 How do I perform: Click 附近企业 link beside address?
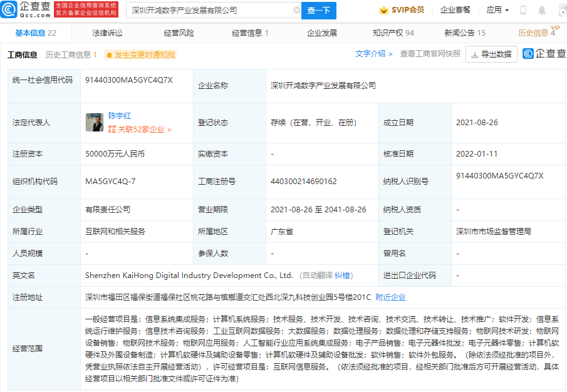[x=390, y=297]
